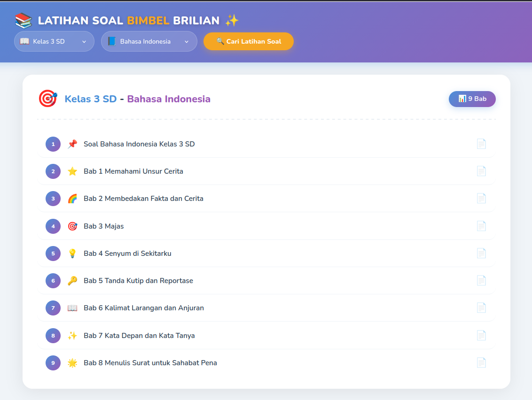Click the pushpin icon in row 1
Screen dimensions: 532x400
pyautogui.click(x=72, y=144)
